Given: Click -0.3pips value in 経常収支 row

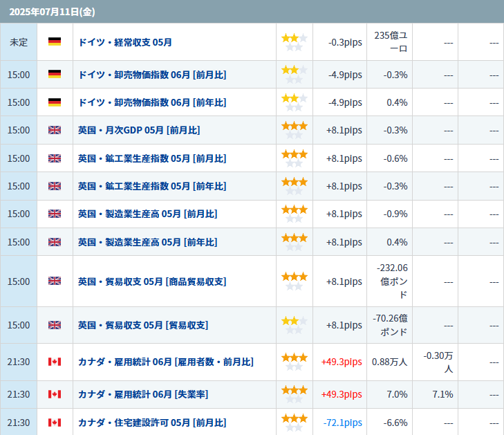Looking at the screenshot, I should click(x=345, y=42).
